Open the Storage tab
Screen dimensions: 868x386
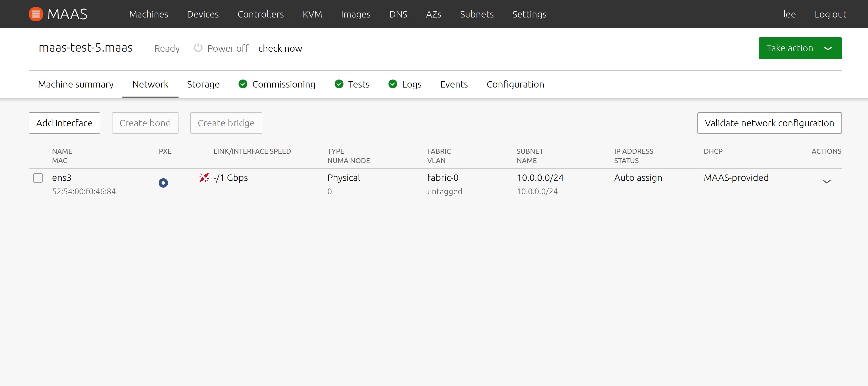[203, 84]
